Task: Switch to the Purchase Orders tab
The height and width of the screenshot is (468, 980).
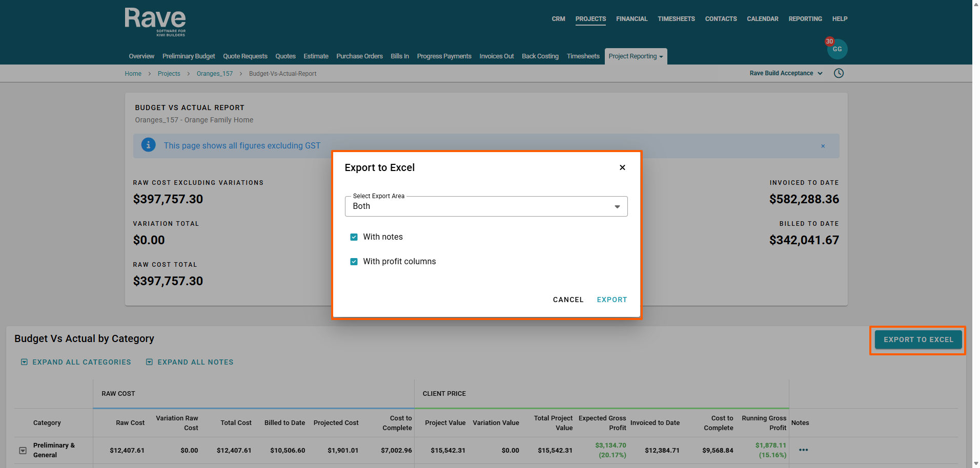Action: (359, 56)
